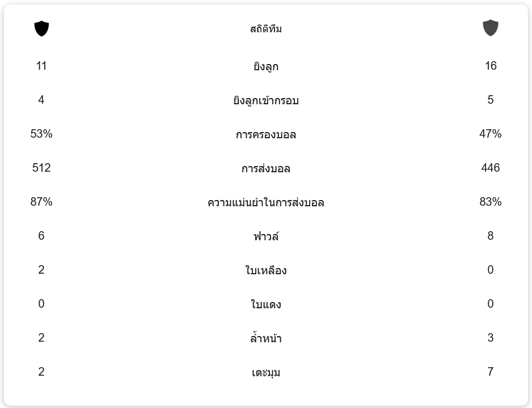Click the right team's gray shield icon
Viewport: 532px width, 408px height.
pos(491,28)
